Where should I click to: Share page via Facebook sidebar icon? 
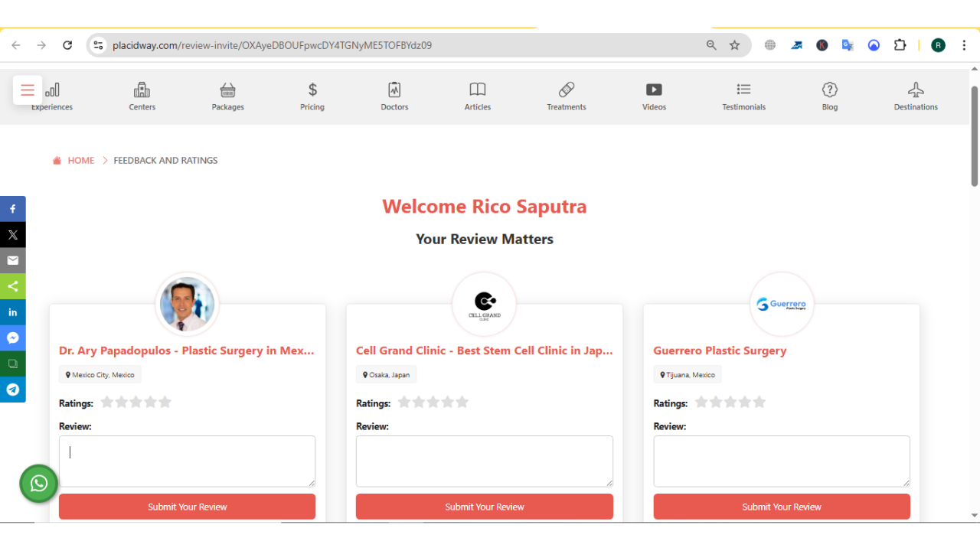[x=13, y=209]
